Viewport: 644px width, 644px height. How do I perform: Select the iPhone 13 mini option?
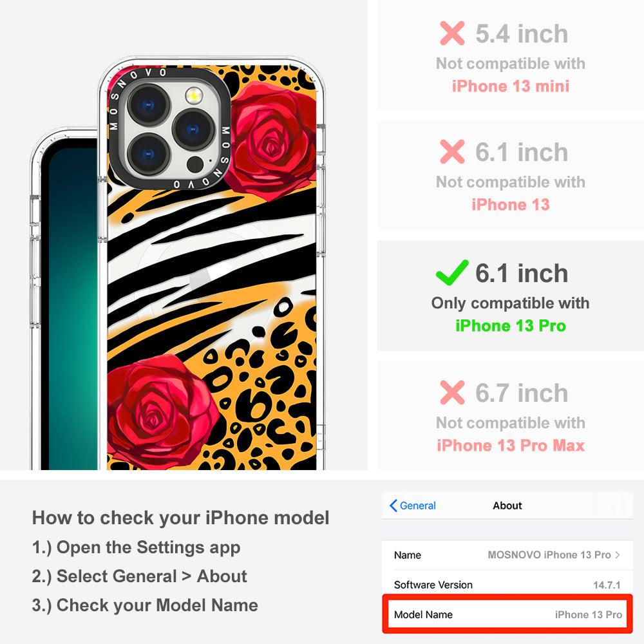[x=511, y=55]
